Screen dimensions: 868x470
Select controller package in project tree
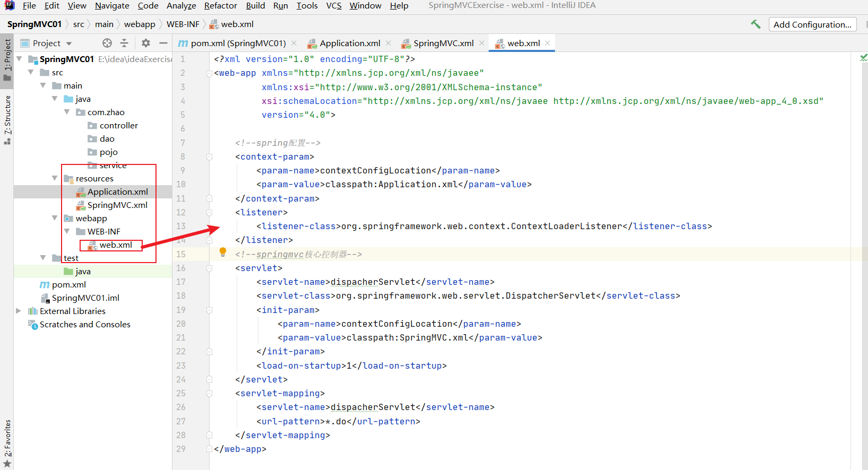tap(118, 125)
